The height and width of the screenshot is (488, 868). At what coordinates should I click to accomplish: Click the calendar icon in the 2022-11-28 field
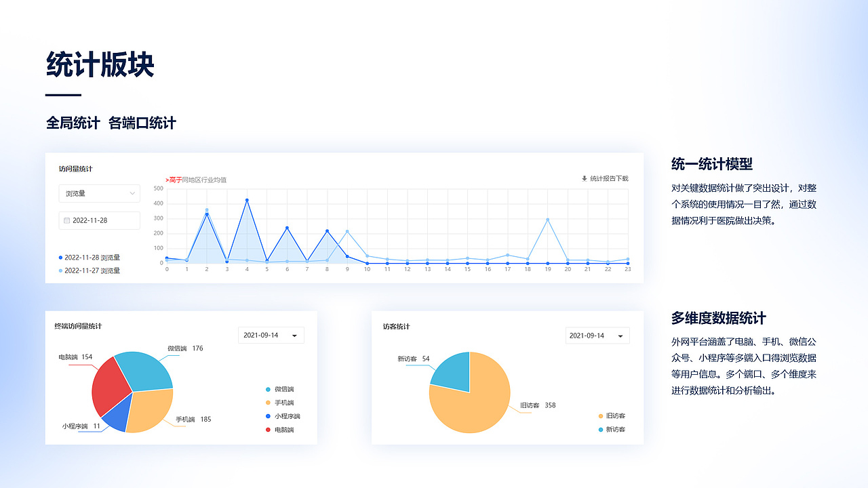(x=66, y=220)
